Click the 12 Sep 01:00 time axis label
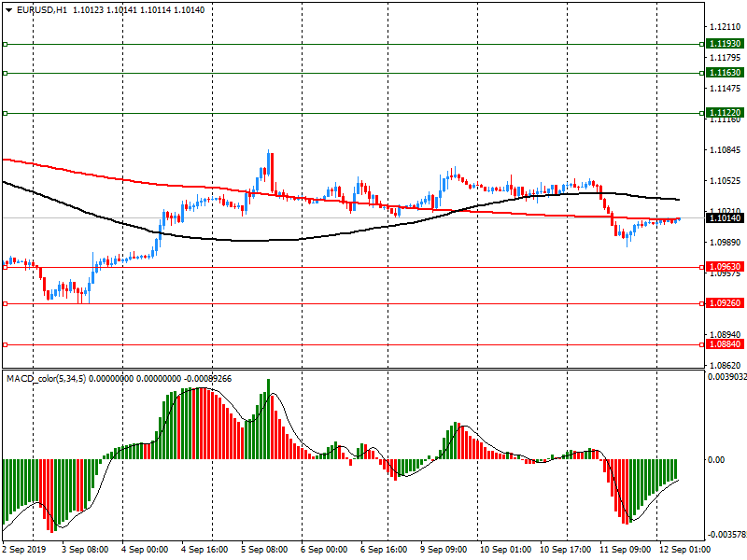 684,550
